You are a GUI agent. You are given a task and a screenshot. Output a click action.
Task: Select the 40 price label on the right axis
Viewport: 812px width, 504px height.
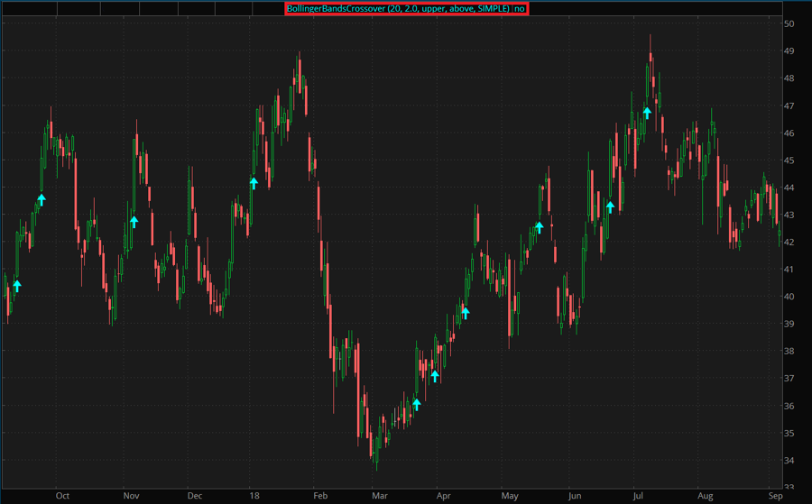[789, 297]
